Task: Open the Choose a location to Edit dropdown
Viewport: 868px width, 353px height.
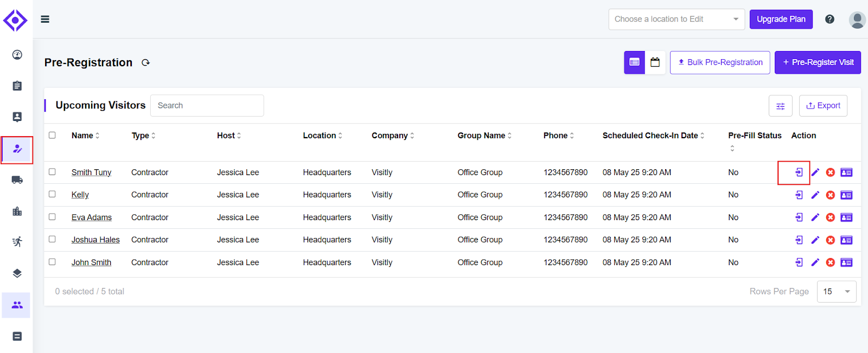Action: tap(676, 19)
